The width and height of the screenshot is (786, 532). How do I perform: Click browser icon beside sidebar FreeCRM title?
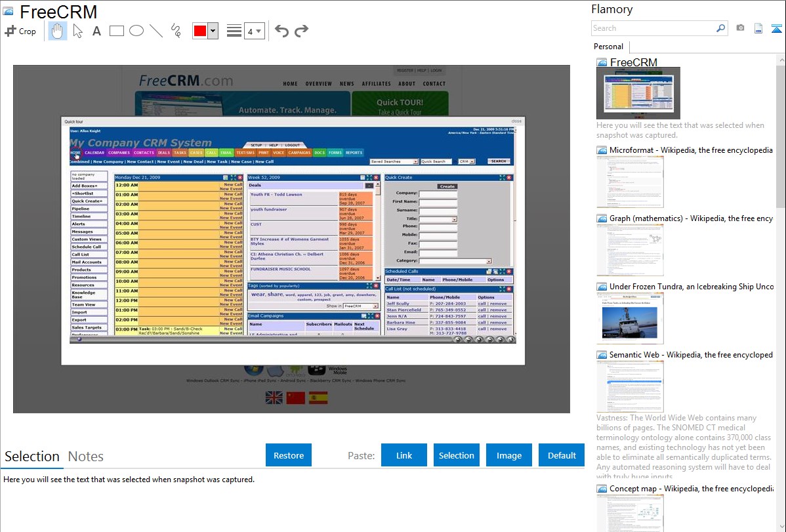602,63
